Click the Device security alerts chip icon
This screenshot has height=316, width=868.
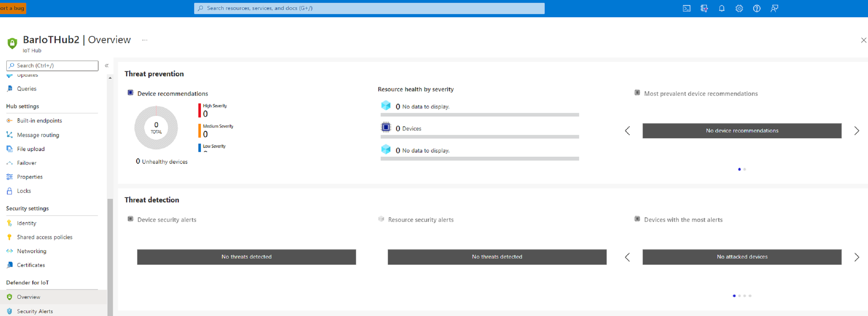coord(130,219)
